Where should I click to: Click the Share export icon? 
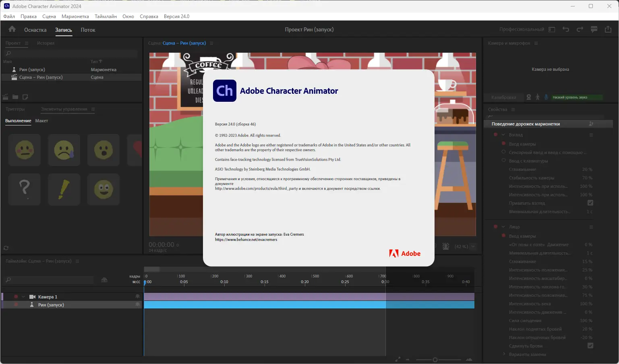(x=608, y=29)
